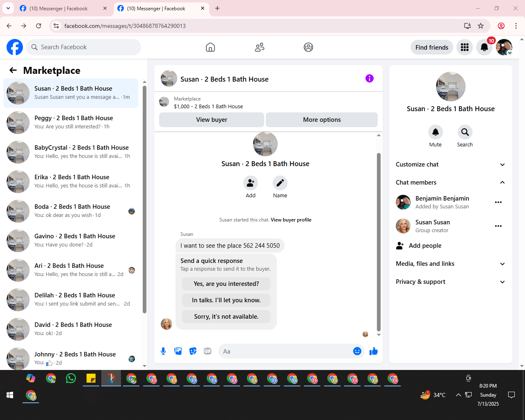Click More options button
The width and height of the screenshot is (525, 420).
[322, 120]
